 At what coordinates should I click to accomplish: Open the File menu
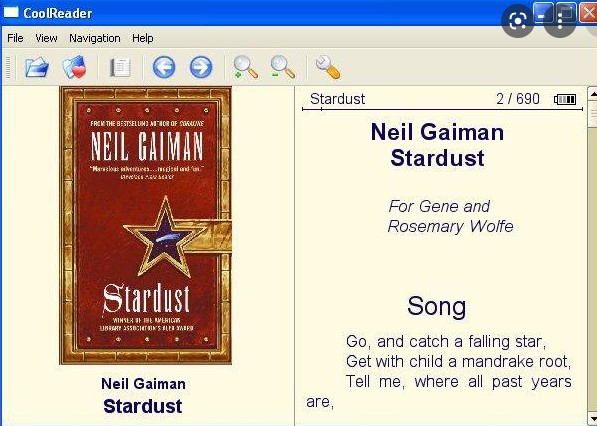coord(15,38)
